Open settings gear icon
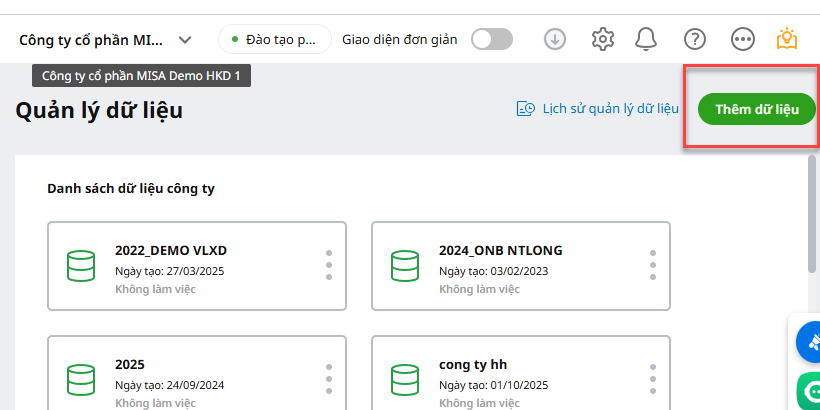This screenshot has width=820, height=410. (x=602, y=39)
